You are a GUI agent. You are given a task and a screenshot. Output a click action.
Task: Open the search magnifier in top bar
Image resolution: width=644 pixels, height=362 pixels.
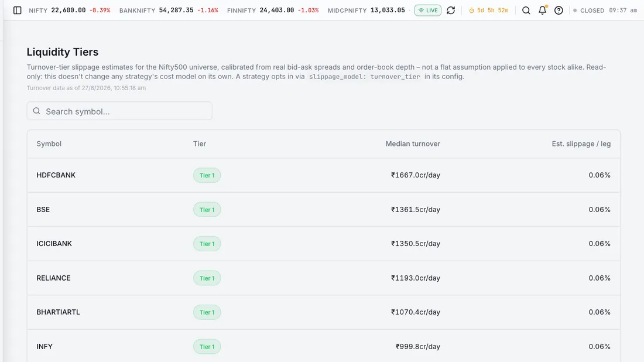[x=526, y=11]
